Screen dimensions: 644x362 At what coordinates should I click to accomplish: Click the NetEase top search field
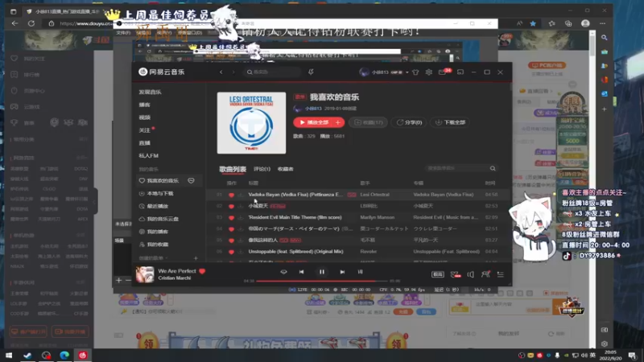point(272,72)
